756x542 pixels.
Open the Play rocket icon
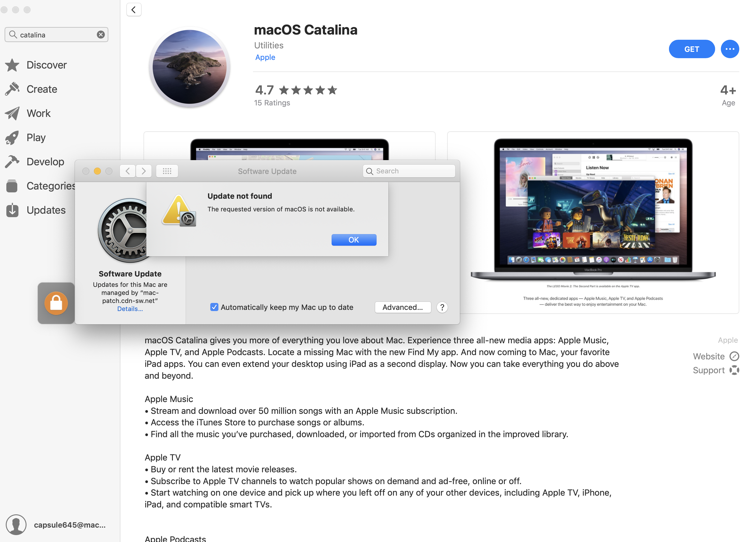(12, 138)
